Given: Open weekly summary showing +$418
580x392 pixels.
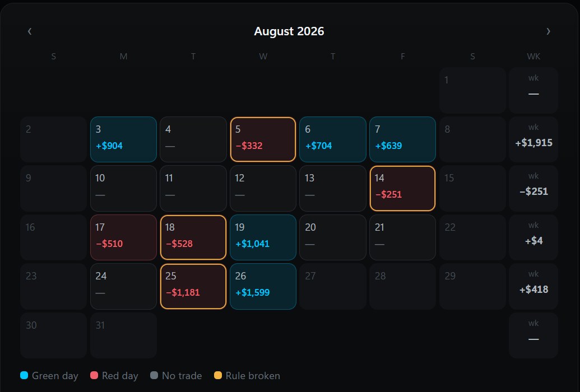Looking at the screenshot, I should (x=533, y=286).
